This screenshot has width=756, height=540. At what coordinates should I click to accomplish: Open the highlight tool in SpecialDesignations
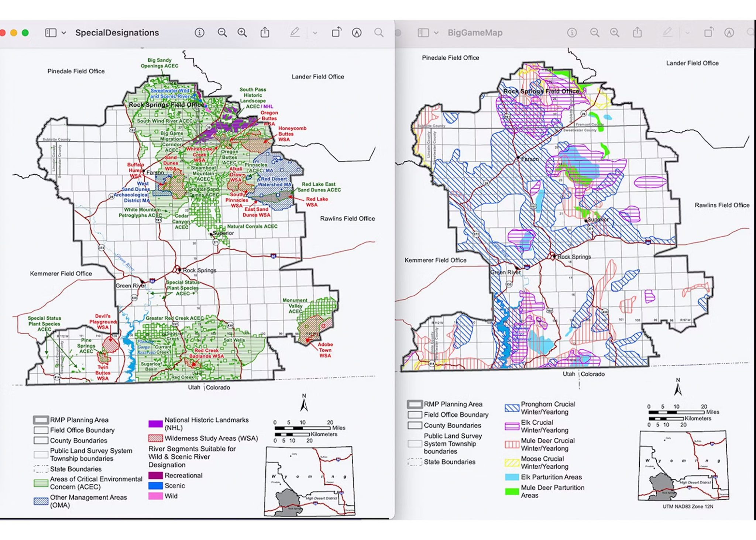pos(295,32)
